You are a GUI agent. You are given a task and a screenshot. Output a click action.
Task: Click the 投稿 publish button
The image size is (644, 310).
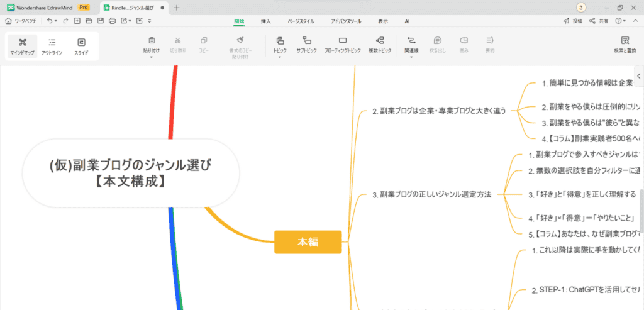[572, 21]
